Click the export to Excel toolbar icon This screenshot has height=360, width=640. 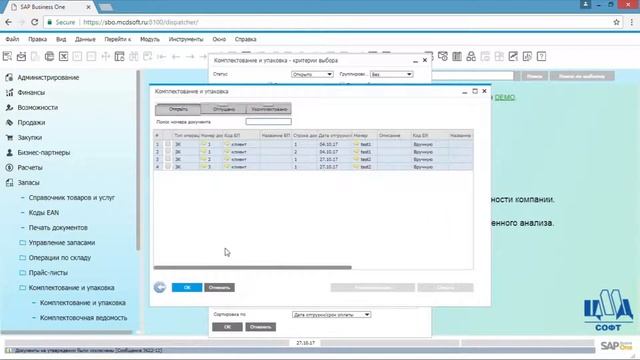63,56
